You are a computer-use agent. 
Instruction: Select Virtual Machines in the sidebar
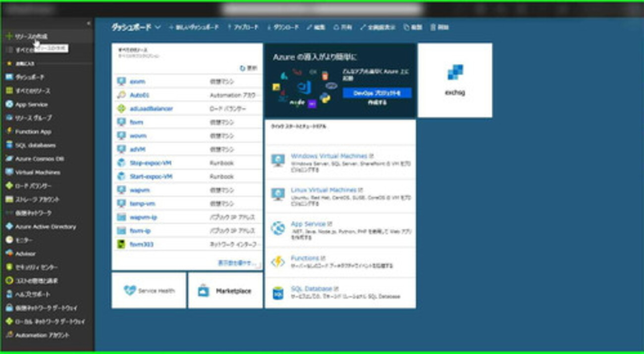point(38,172)
